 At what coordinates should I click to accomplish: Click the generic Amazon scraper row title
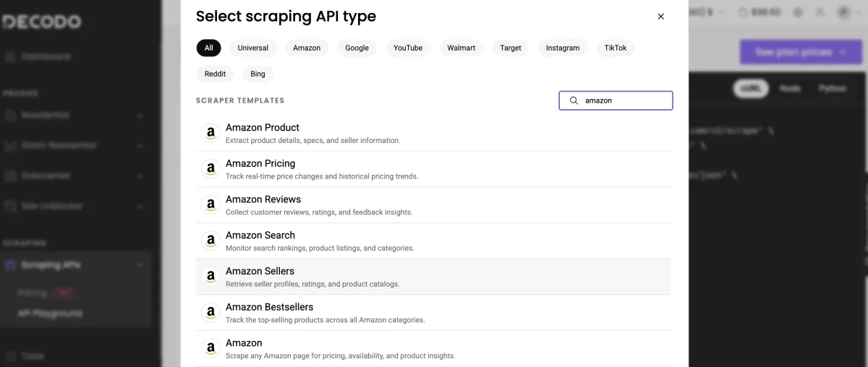coord(244,343)
